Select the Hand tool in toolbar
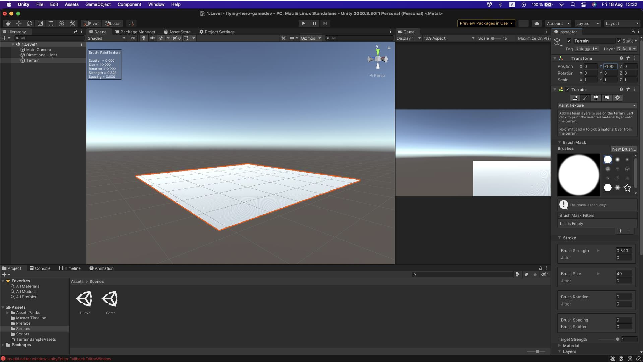 8,23
